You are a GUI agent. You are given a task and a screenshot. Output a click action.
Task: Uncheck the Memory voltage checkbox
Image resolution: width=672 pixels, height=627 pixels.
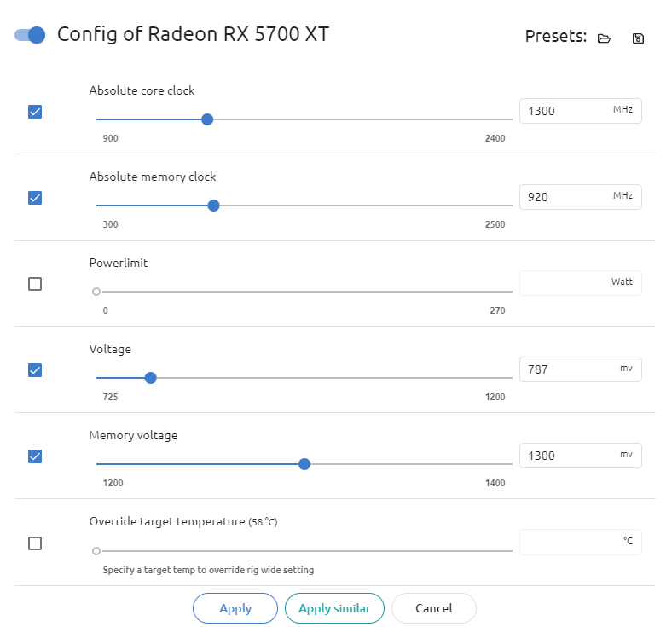tap(35, 456)
